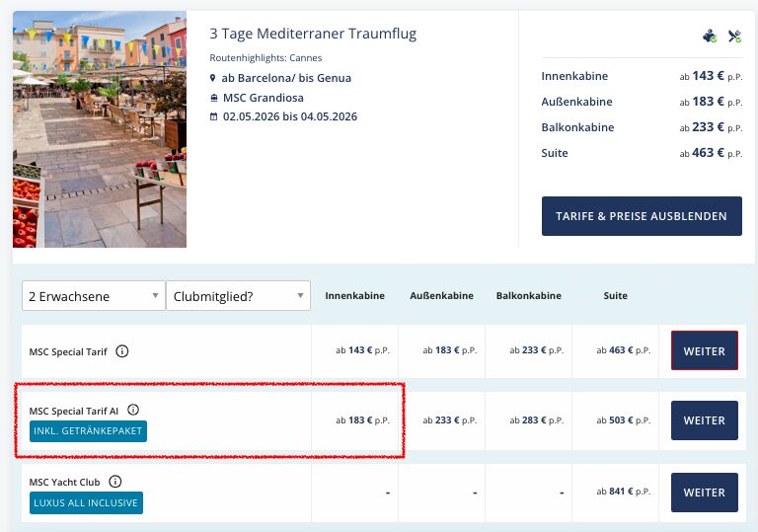Expand the Clubmitglied? dropdown

click(x=238, y=296)
